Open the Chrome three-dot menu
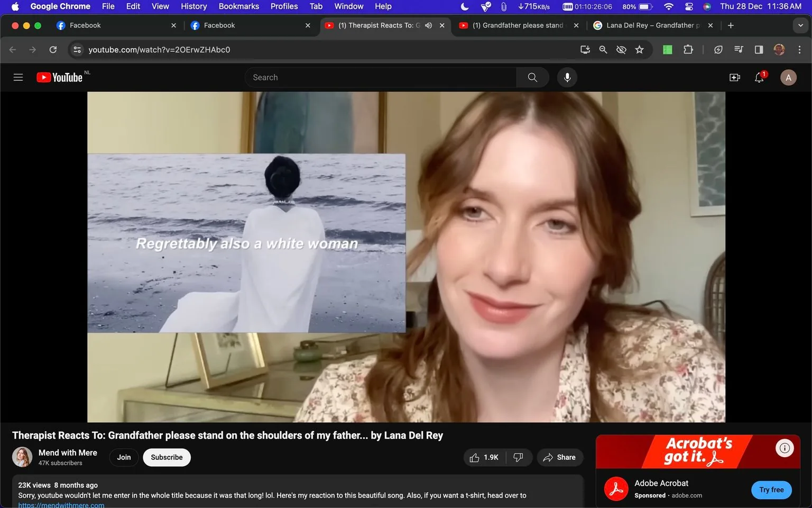 coord(800,49)
